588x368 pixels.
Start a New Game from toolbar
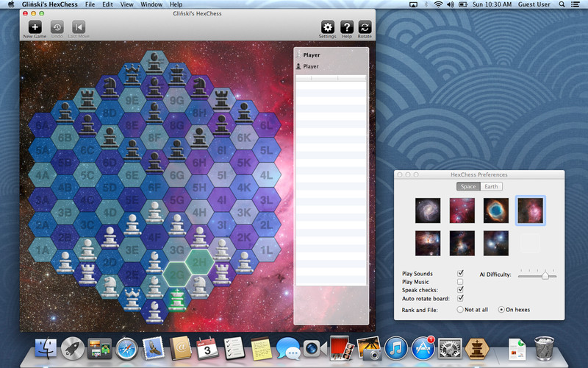point(35,29)
